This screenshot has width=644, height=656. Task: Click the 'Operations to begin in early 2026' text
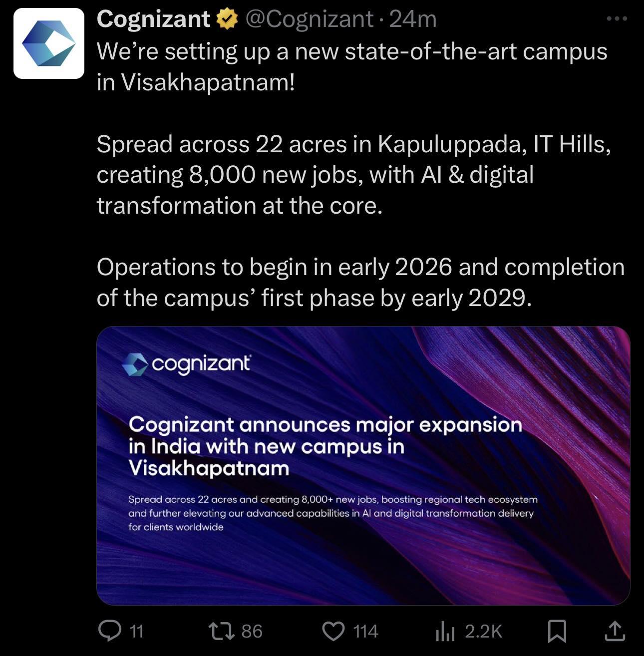tap(274, 267)
